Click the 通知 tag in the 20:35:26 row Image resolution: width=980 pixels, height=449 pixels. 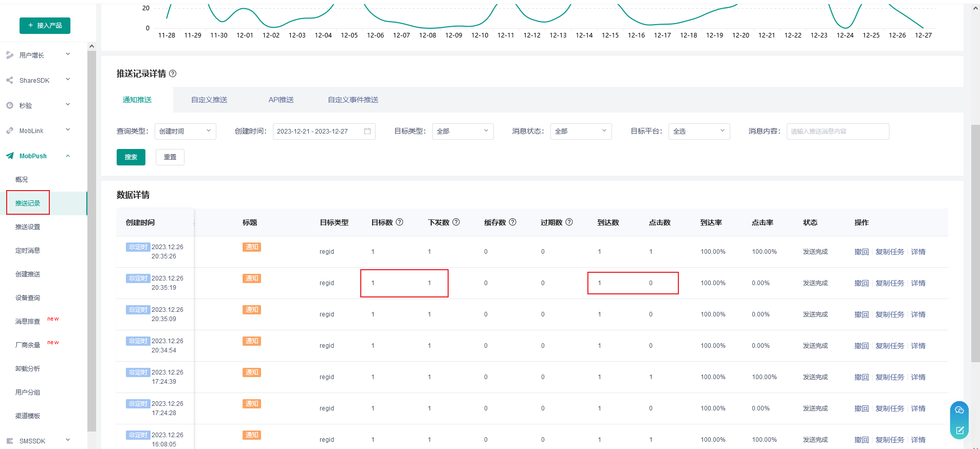tap(252, 247)
